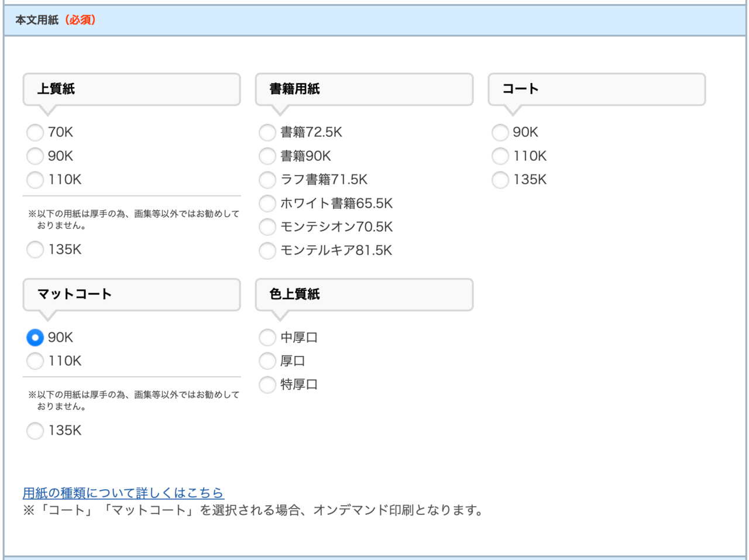The width and height of the screenshot is (749, 560).
Task: Select 110K under マットコート
Action: coord(35,361)
